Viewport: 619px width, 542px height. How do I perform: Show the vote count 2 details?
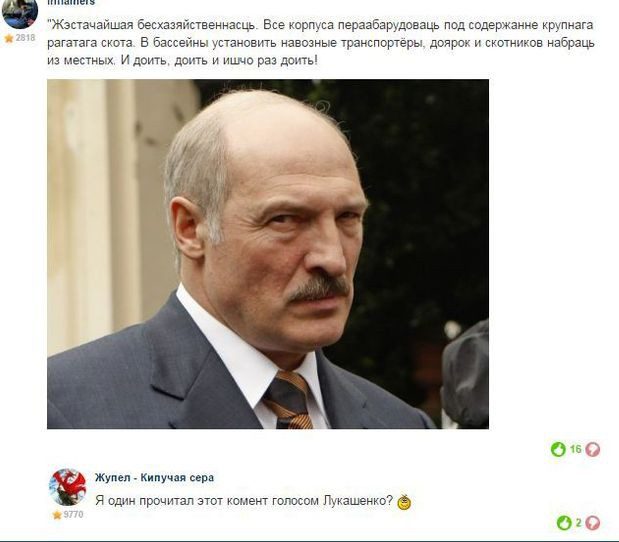point(578,523)
